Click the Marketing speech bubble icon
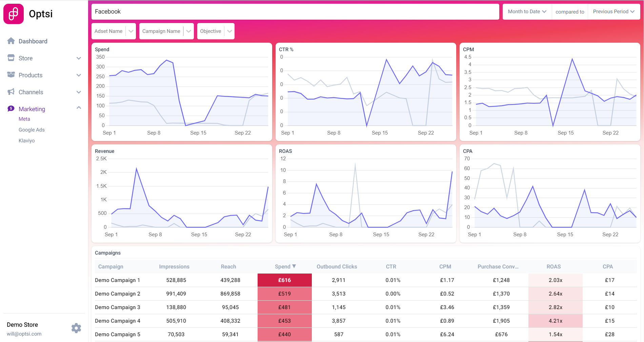Viewport: 644px width, 342px height. (x=11, y=109)
